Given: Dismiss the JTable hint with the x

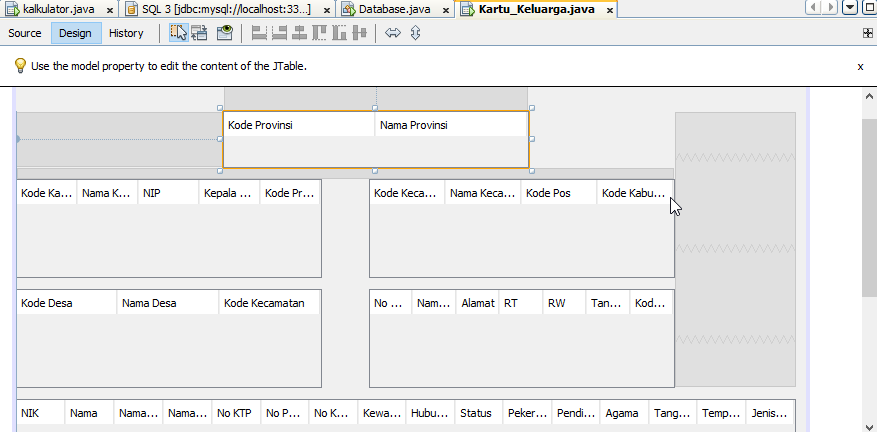Looking at the screenshot, I should pyautogui.click(x=860, y=66).
